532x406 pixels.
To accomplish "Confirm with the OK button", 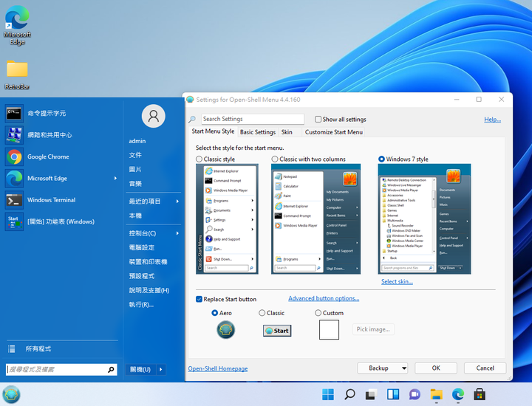I will pos(436,368).
